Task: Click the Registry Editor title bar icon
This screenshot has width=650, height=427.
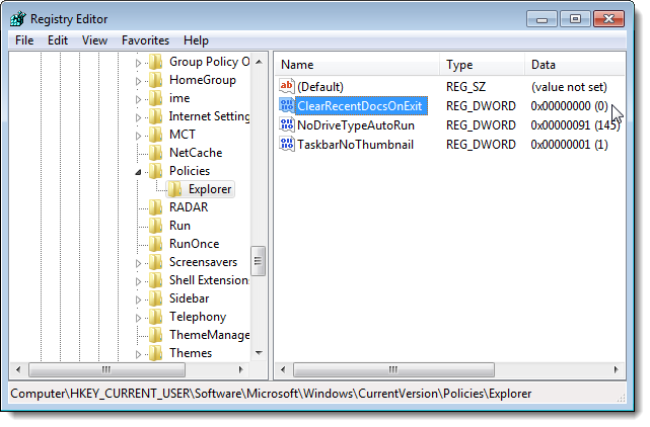Action: tap(18, 19)
